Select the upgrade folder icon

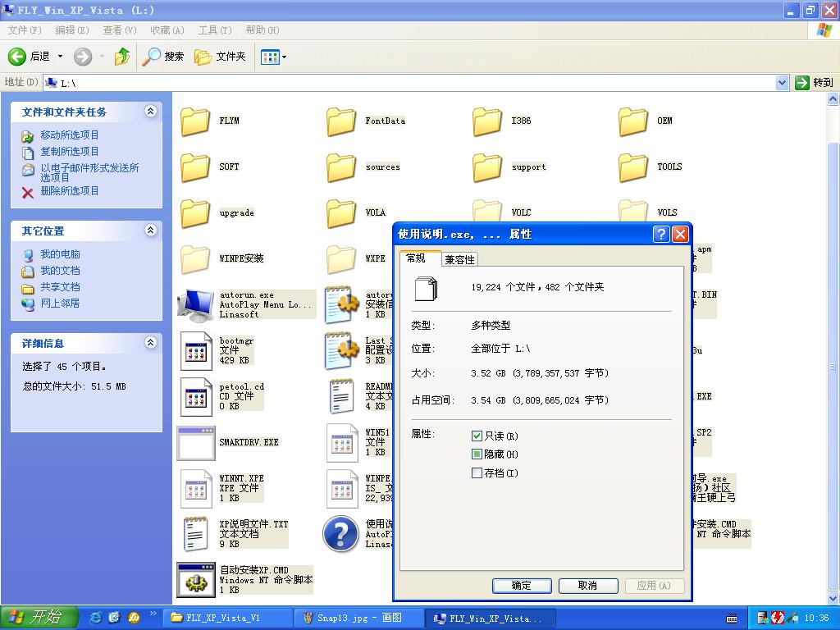point(195,213)
